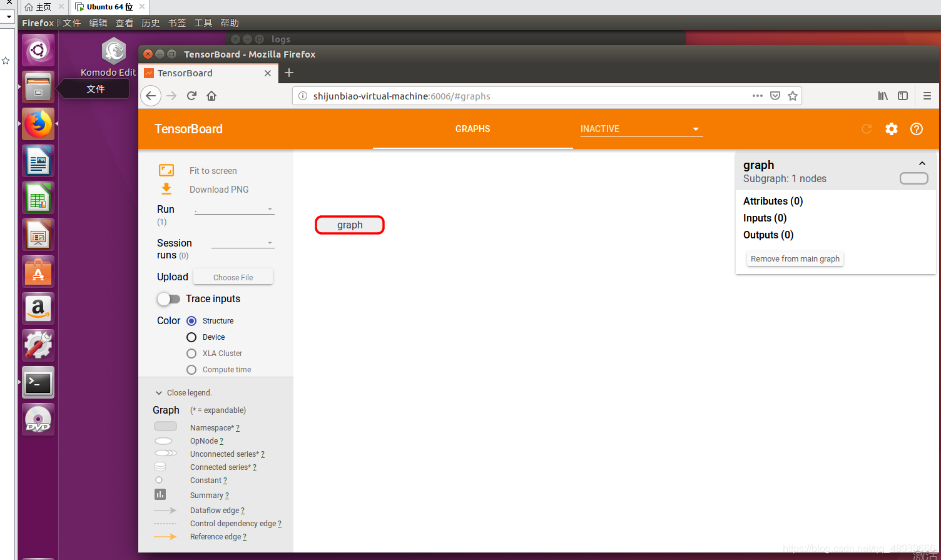941x560 pixels.
Task: Switch to Ubuntu 64 位 VM tab
Action: [109, 7]
